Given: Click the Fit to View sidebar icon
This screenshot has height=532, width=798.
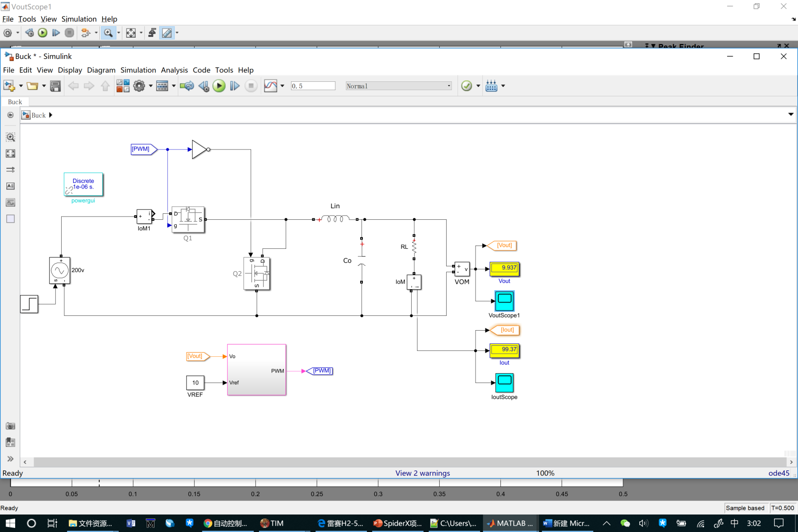Looking at the screenshot, I should [x=10, y=154].
